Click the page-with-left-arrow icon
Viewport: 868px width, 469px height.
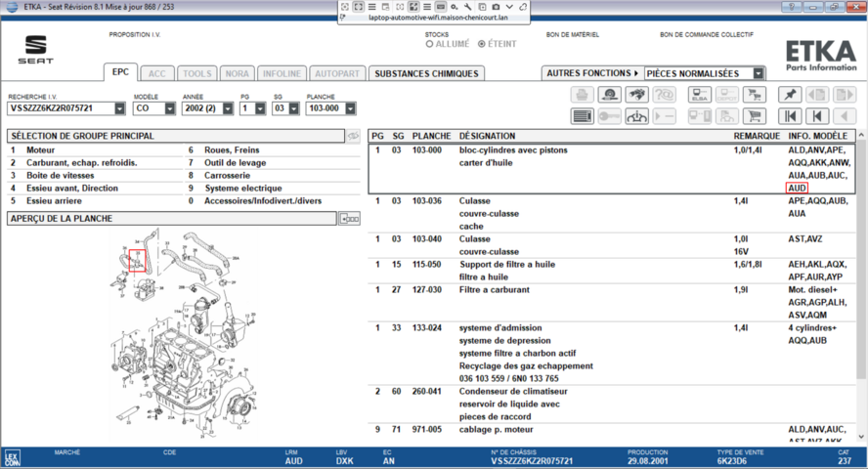coord(817,95)
